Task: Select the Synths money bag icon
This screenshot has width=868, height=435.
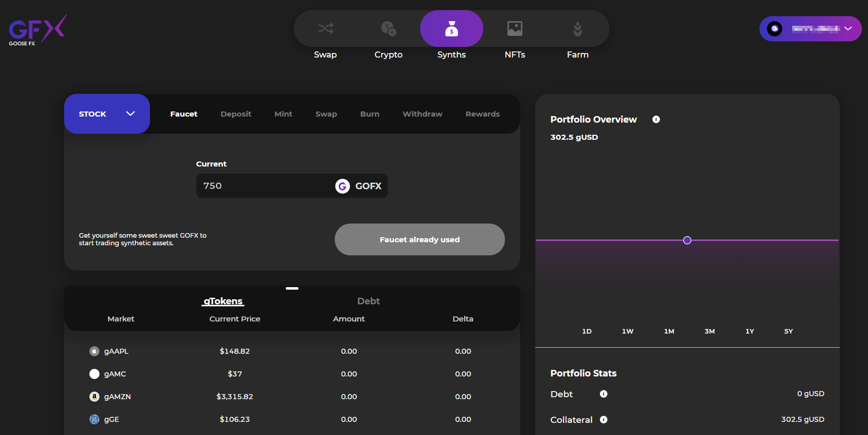Action: click(451, 28)
